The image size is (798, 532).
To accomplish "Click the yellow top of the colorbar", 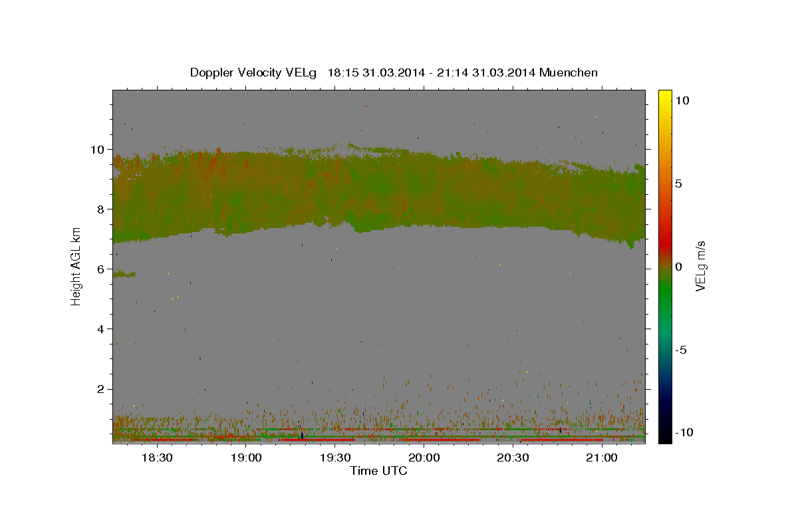I will (x=665, y=96).
